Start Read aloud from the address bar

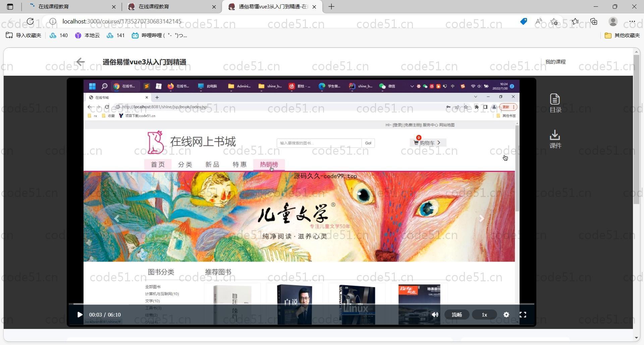tap(539, 21)
